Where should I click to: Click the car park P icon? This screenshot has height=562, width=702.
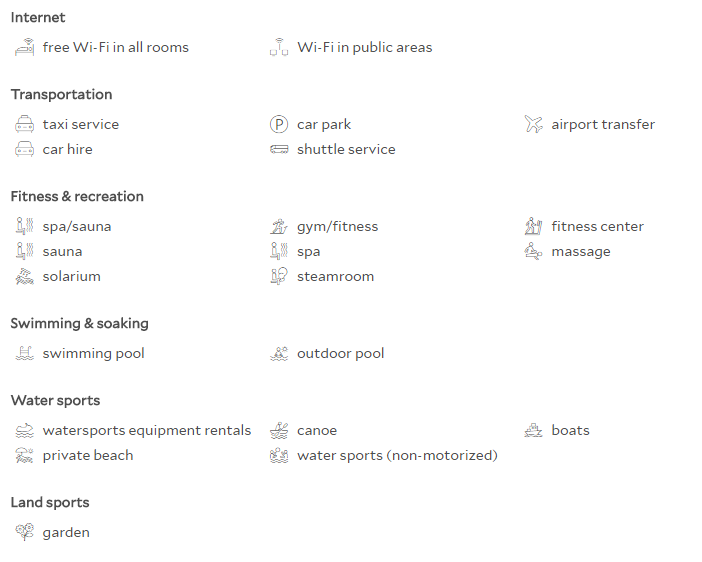point(278,124)
